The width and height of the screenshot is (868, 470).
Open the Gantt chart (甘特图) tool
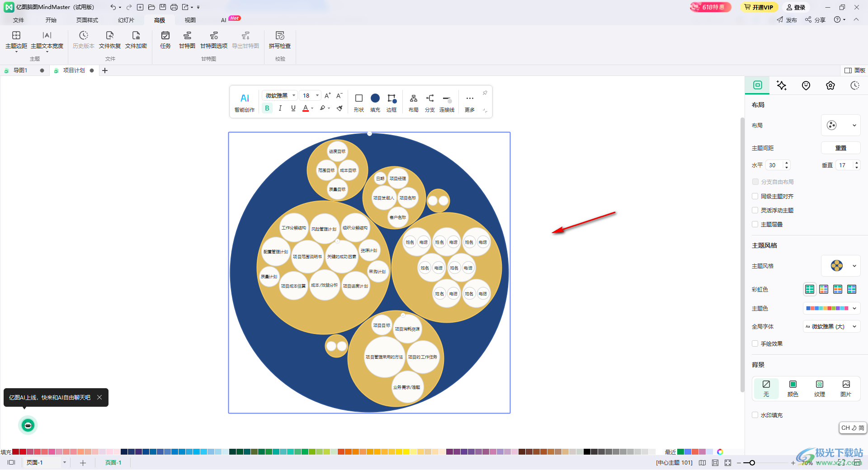pos(187,40)
